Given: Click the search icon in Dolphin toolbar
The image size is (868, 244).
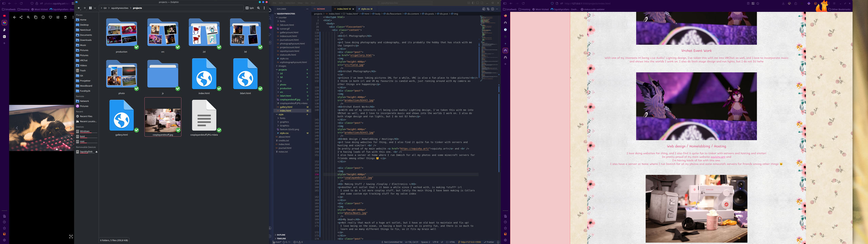Looking at the screenshot, I should [258, 8].
